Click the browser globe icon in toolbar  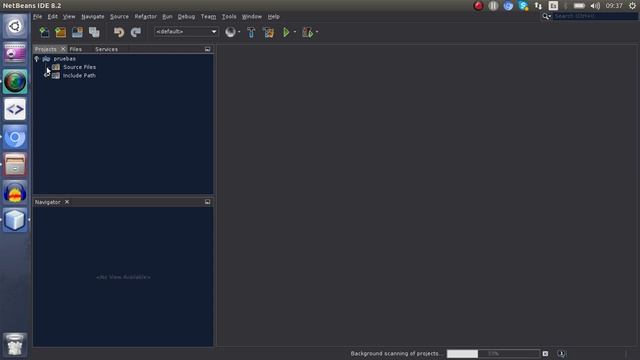(x=230, y=32)
